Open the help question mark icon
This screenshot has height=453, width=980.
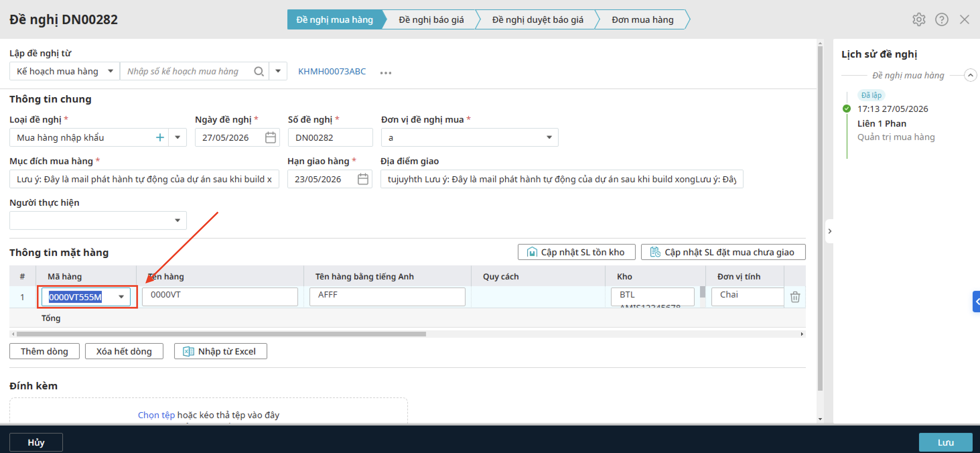pos(941,19)
